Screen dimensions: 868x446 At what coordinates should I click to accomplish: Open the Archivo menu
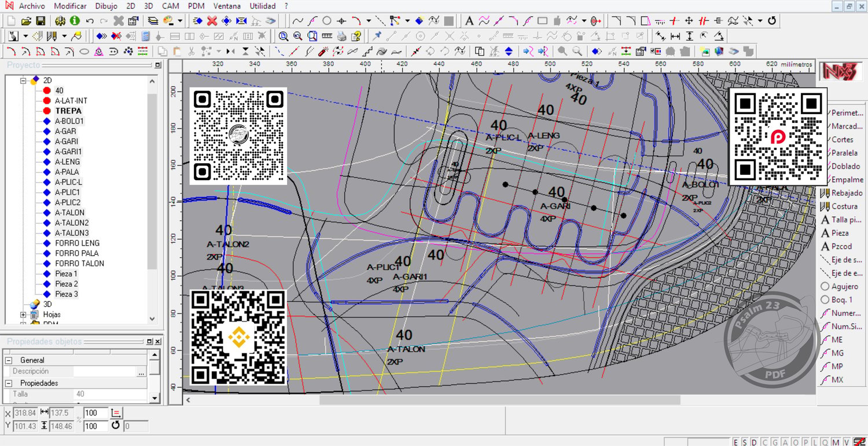(32, 6)
